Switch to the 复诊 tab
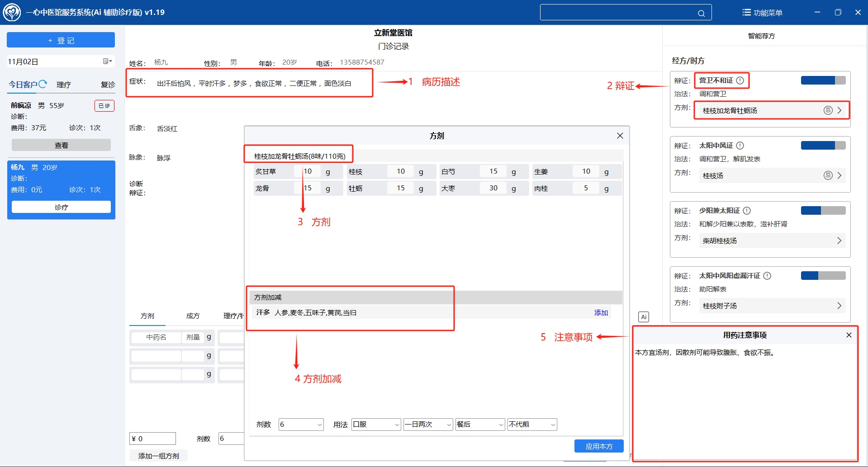 point(107,84)
